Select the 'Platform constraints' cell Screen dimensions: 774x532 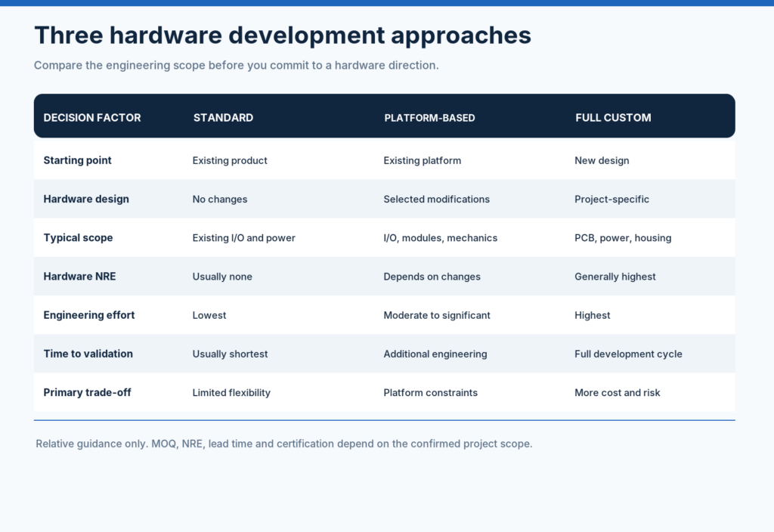point(430,392)
